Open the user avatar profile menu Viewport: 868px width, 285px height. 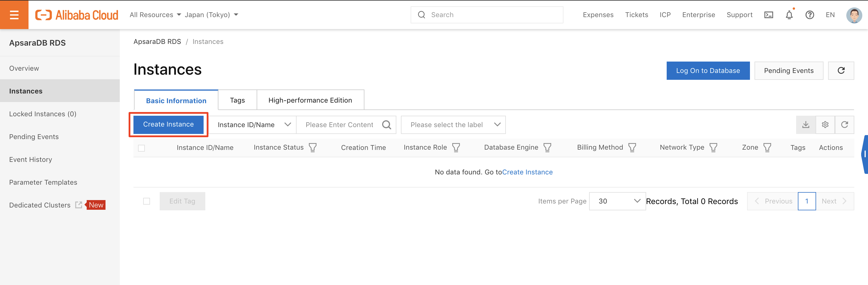coord(854,15)
